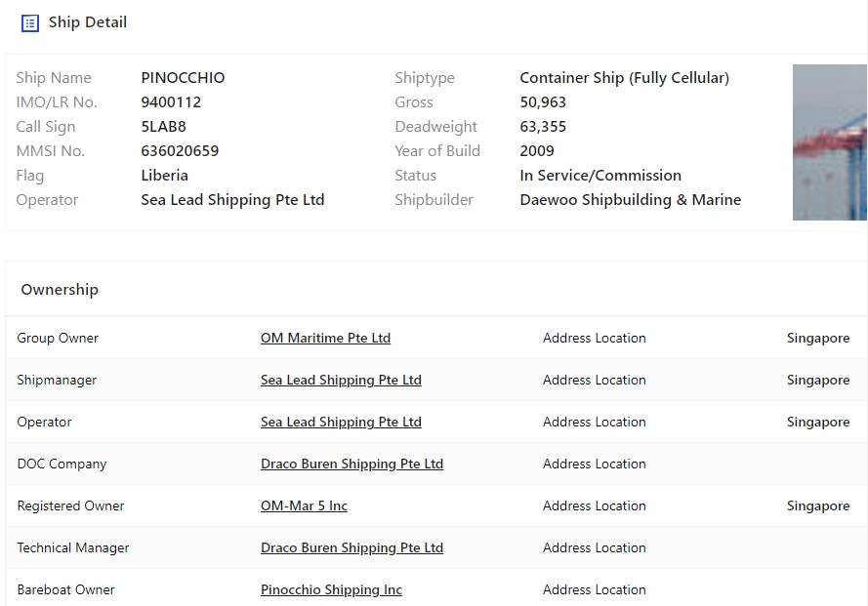Click the ship name PINOCCHIO value
Screen dimensions: 868x606
point(183,77)
